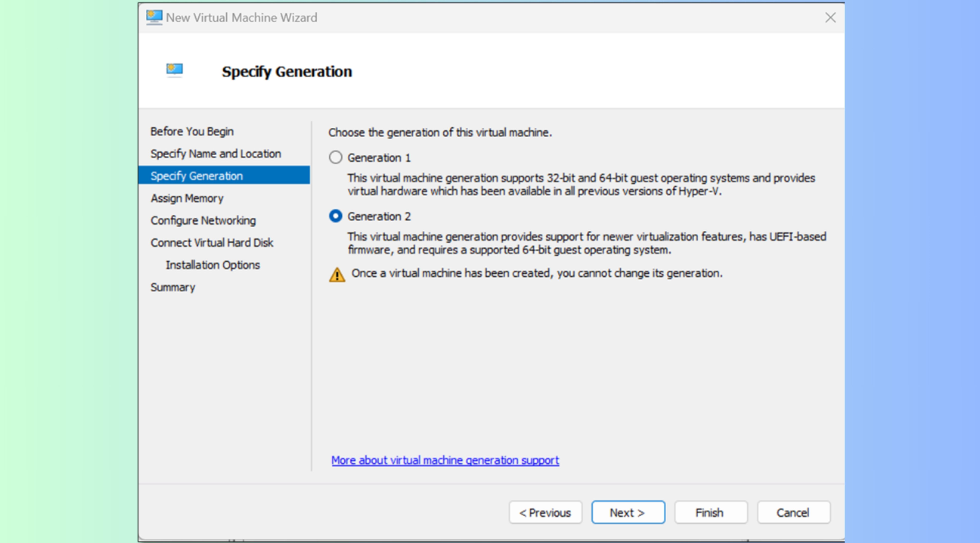This screenshot has width=980, height=543.
Task: Go to the Connect Virtual Hard Disk step
Action: coord(212,243)
